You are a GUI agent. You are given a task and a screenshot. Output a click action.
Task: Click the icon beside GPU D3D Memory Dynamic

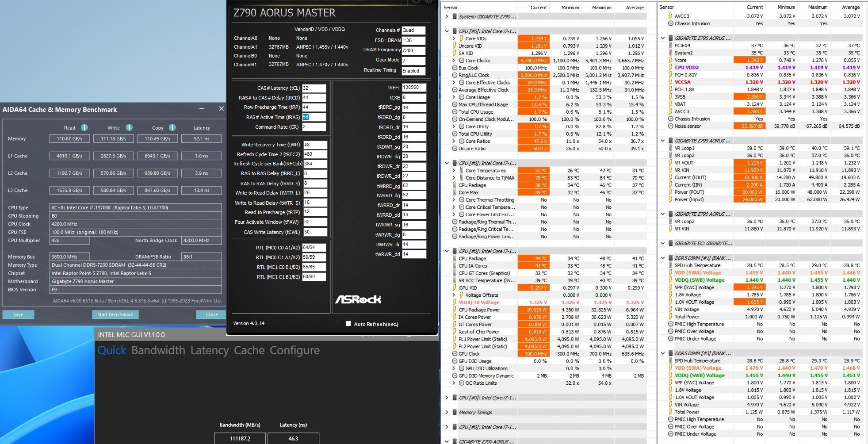point(454,375)
